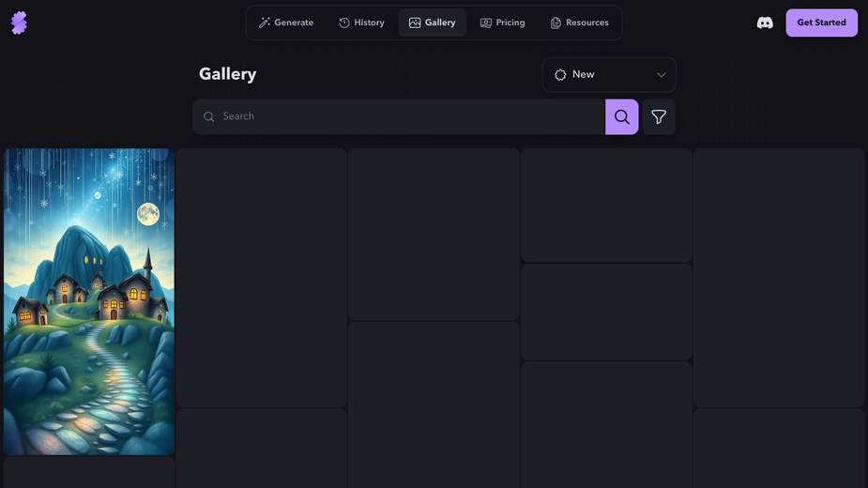
Task: Open the Resources menu item
Action: point(580,23)
